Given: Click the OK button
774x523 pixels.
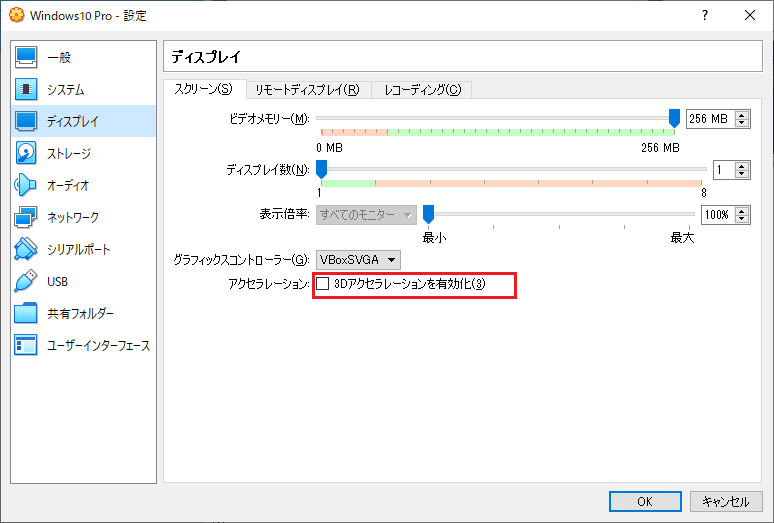Looking at the screenshot, I should click(x=645, y=502).
